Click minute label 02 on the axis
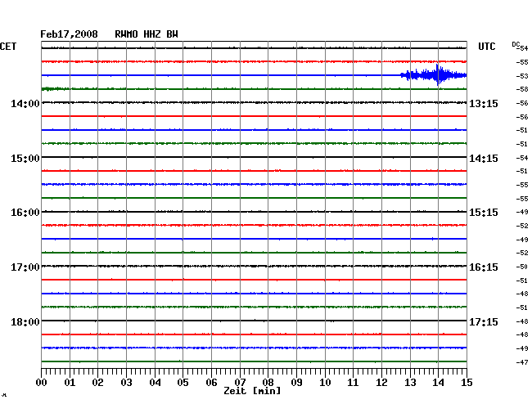Image resolution: width=532 pixels, height=404 pixels. pyautogui.click(x=97, y=383)
